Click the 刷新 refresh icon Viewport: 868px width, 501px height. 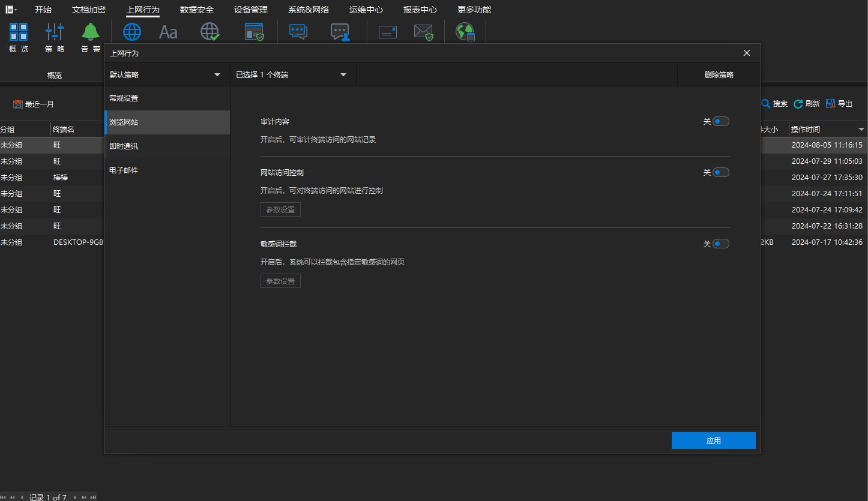click(x=798, y=104)
